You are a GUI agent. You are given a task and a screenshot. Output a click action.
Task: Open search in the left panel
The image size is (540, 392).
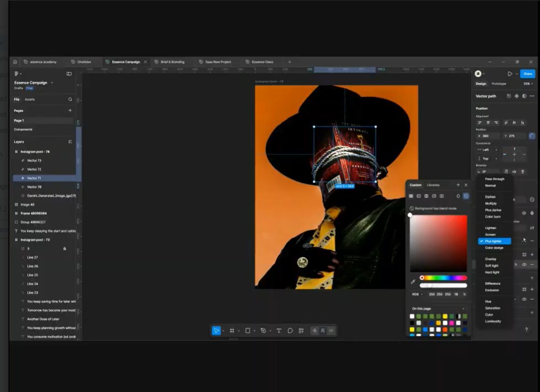click(70, 99)
